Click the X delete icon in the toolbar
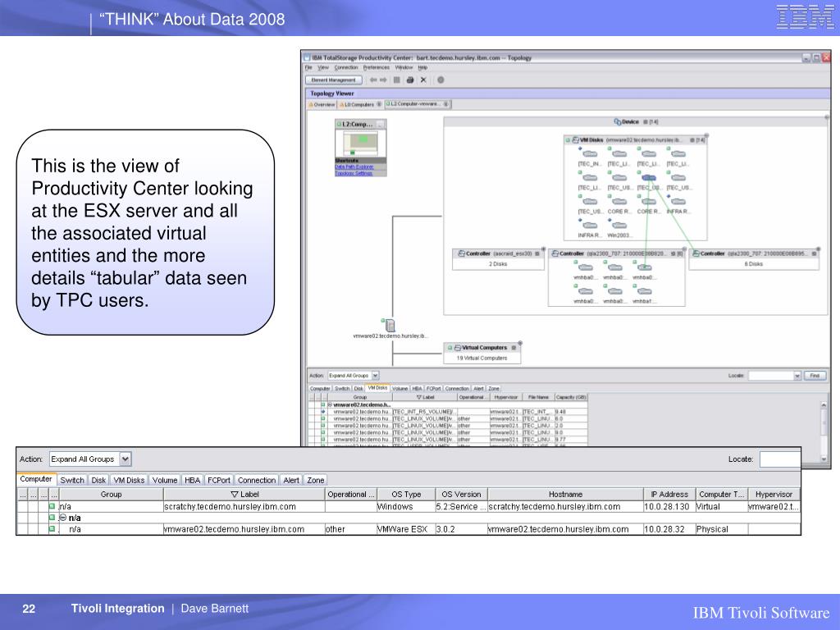This screenshot has width=840, height=630. point(423,80)
